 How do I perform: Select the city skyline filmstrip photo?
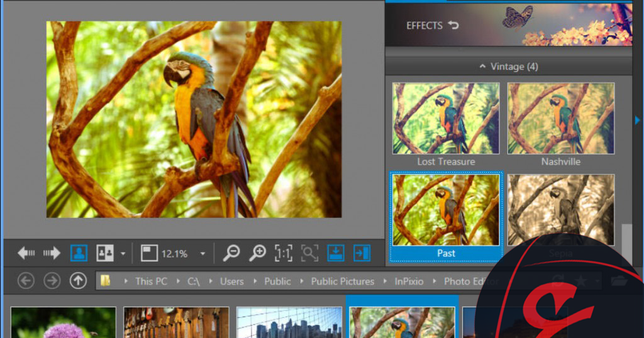(x=289, y=322)
